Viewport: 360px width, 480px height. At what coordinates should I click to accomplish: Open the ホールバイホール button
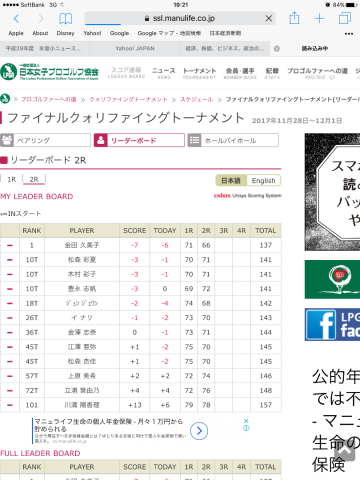(x=233, y=140)
